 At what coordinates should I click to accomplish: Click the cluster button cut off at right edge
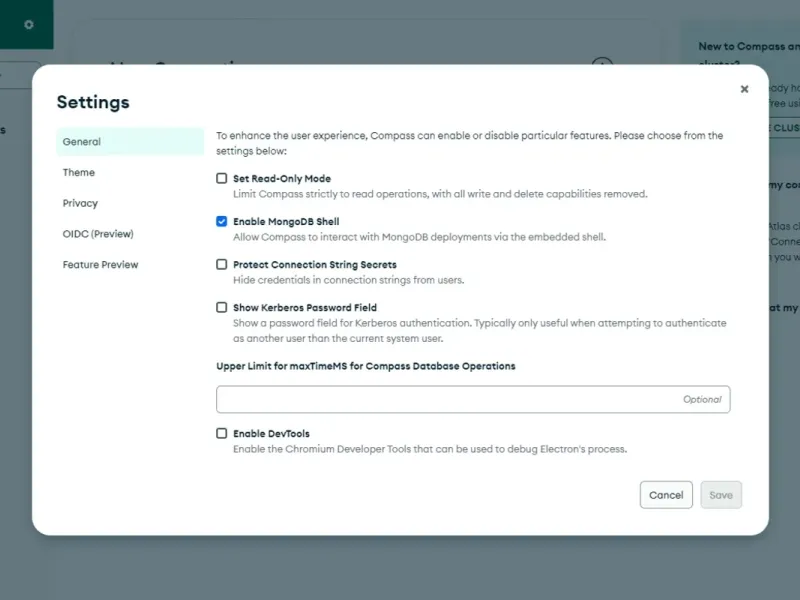tap(784, 128)
